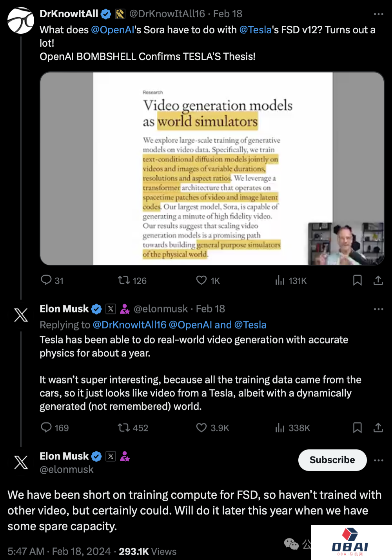This screenshot has height=560, width=392.
Task: Open more options on Elon Musk's reply
Action: coord(378,309)
